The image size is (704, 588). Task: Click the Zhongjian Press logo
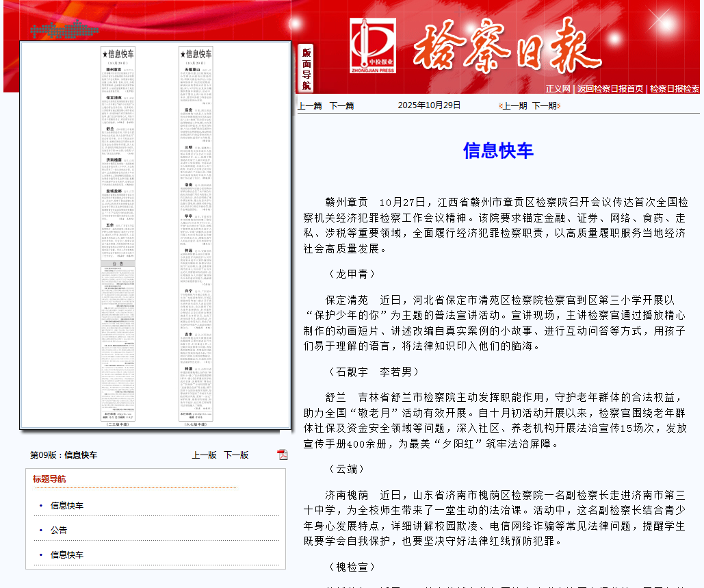372,46
